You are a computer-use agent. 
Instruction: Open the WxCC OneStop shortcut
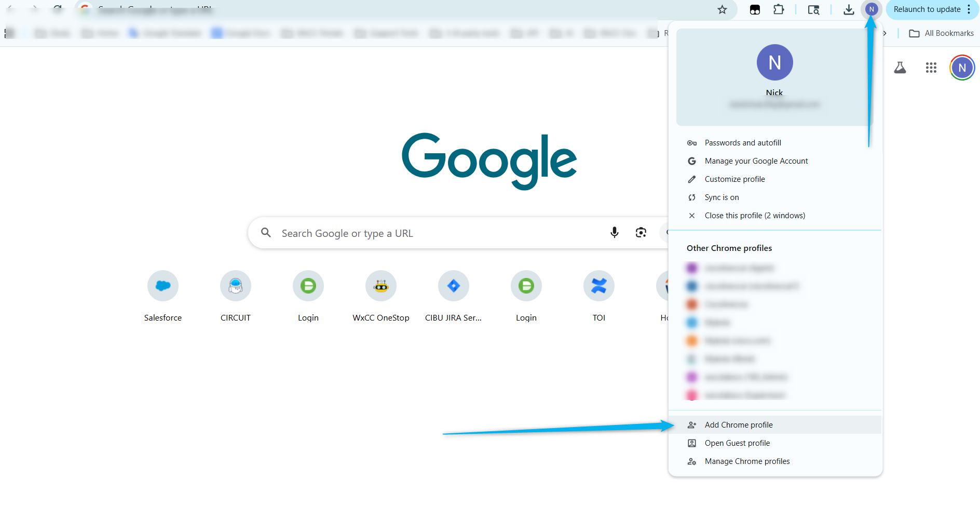(381, 286)
